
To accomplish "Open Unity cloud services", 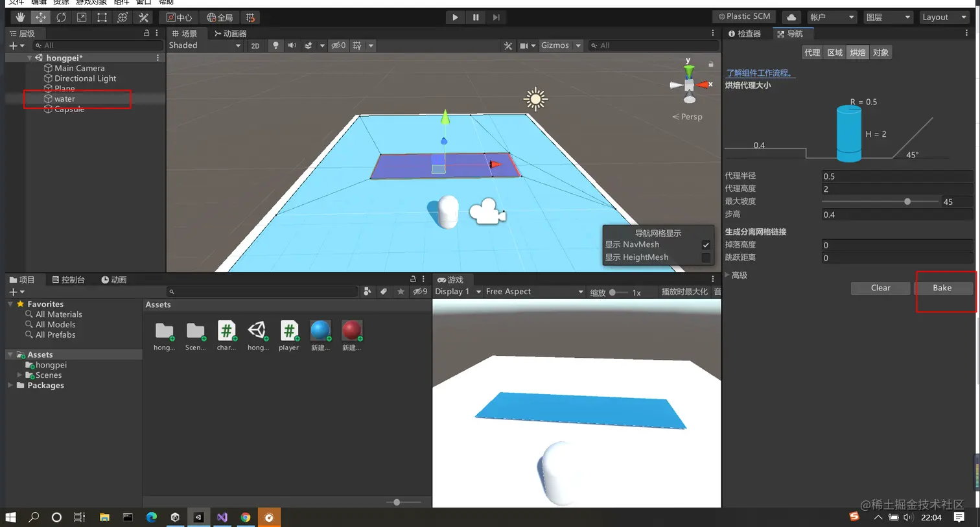I will (791, 18).
